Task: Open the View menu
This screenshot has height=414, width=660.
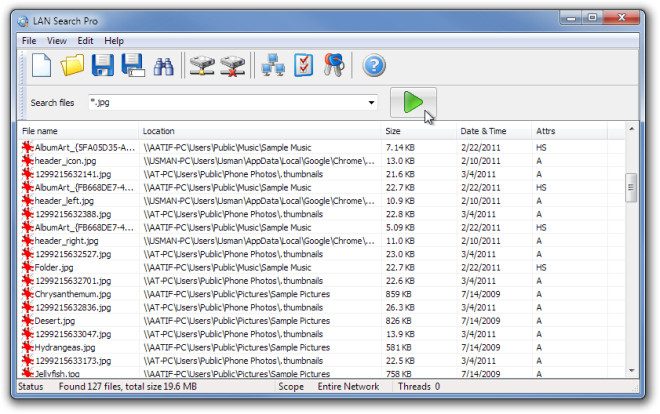Action: (x=56, y=41)
